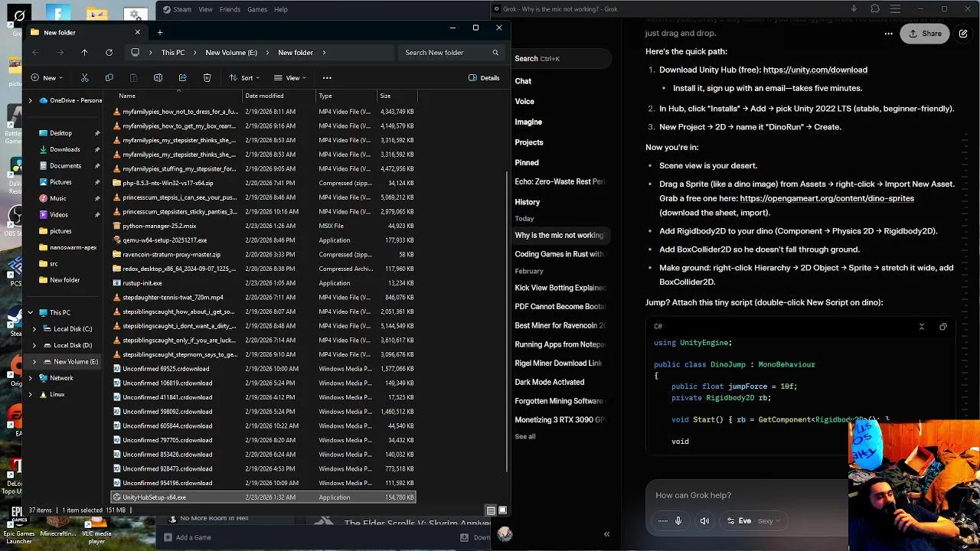Screen dimensions: 980x551
Task: Select the New folder Explorer tab
Action: pyautogui.click(x=84, y=32)
